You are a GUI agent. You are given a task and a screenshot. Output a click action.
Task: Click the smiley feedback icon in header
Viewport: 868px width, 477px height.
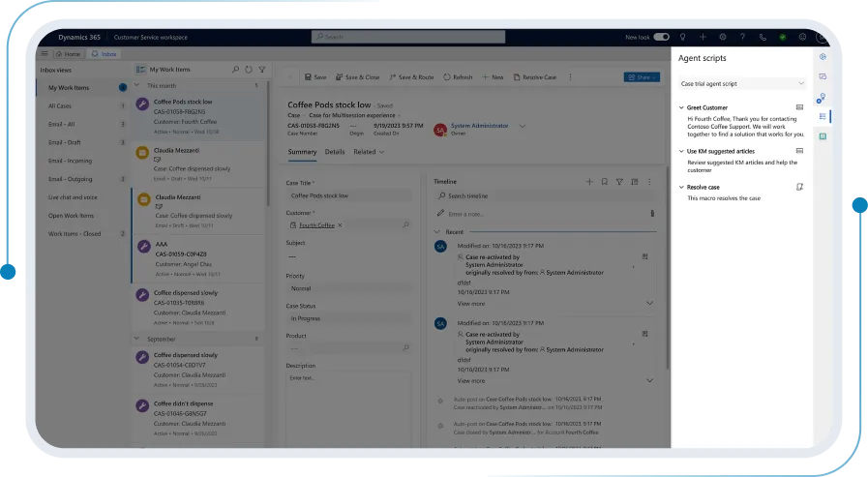click(x=802, y=37)
